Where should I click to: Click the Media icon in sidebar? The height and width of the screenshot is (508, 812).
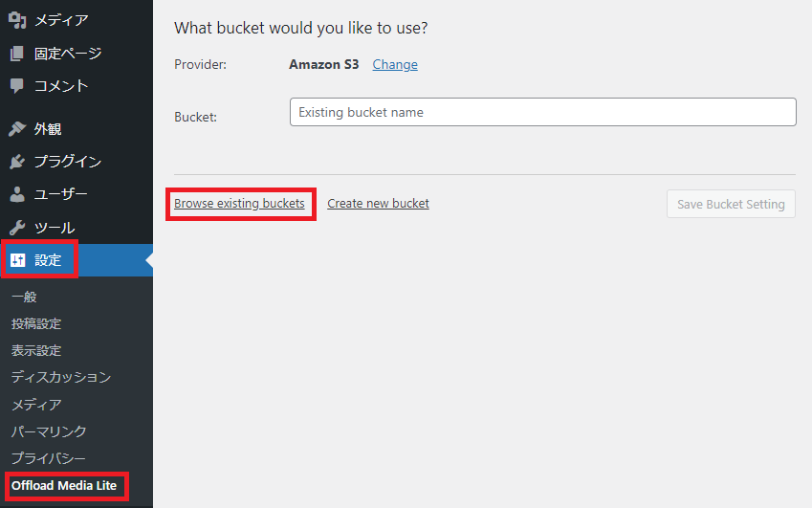click(17, 20)
